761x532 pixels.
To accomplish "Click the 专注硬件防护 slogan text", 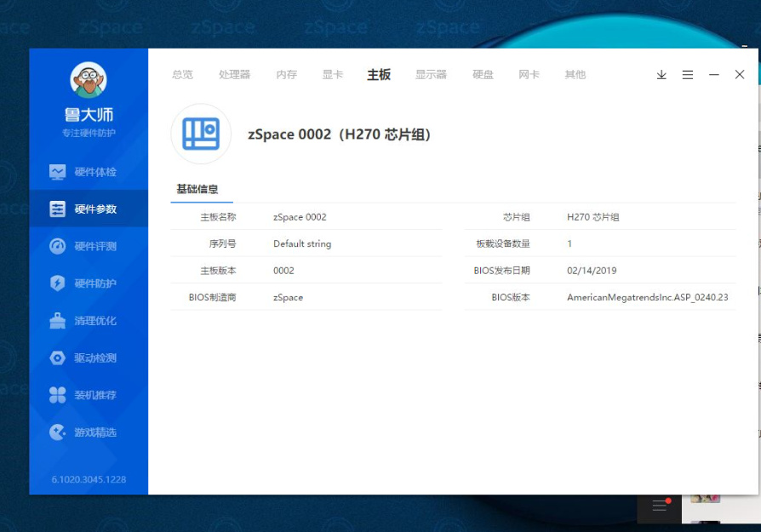I will coord(89,133).
